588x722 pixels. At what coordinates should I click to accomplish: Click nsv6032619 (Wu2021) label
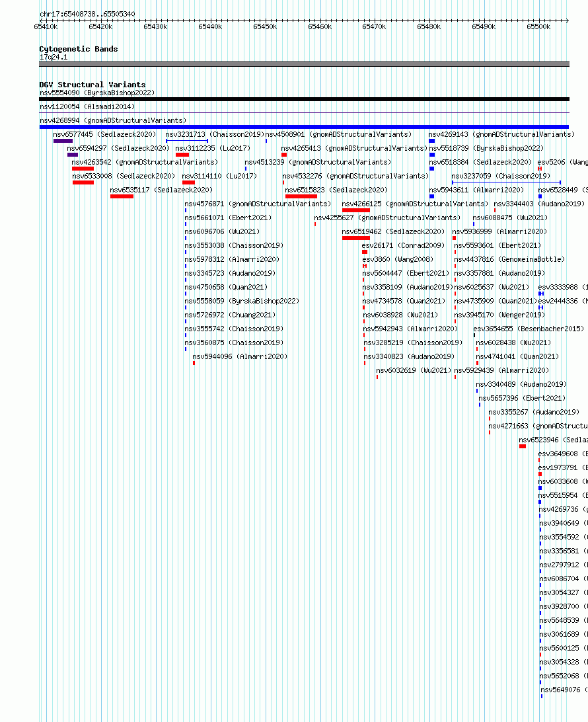414,370
